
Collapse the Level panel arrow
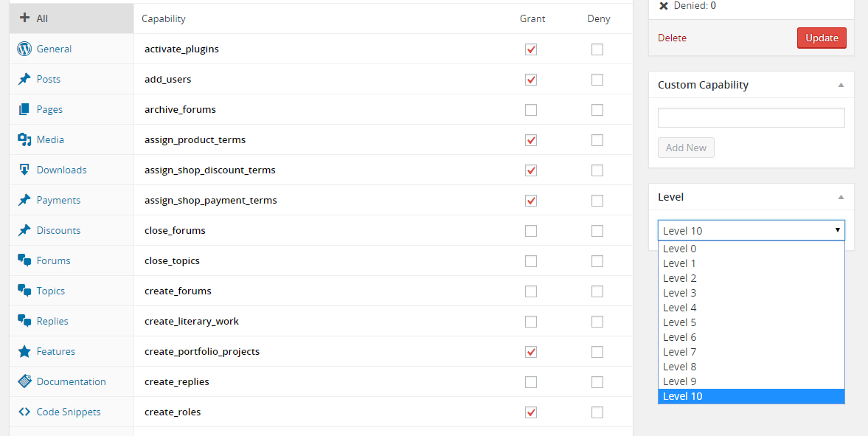841,197
